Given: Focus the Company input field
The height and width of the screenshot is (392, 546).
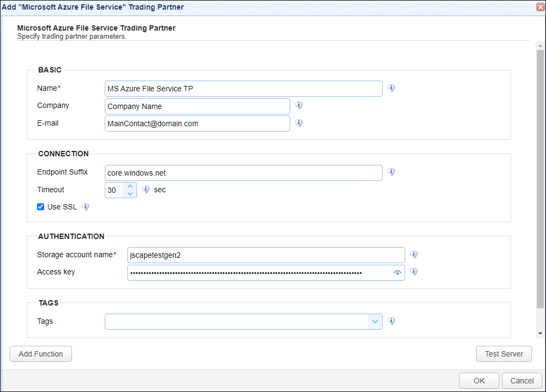Looking at the screenshot, I should 197,106.
